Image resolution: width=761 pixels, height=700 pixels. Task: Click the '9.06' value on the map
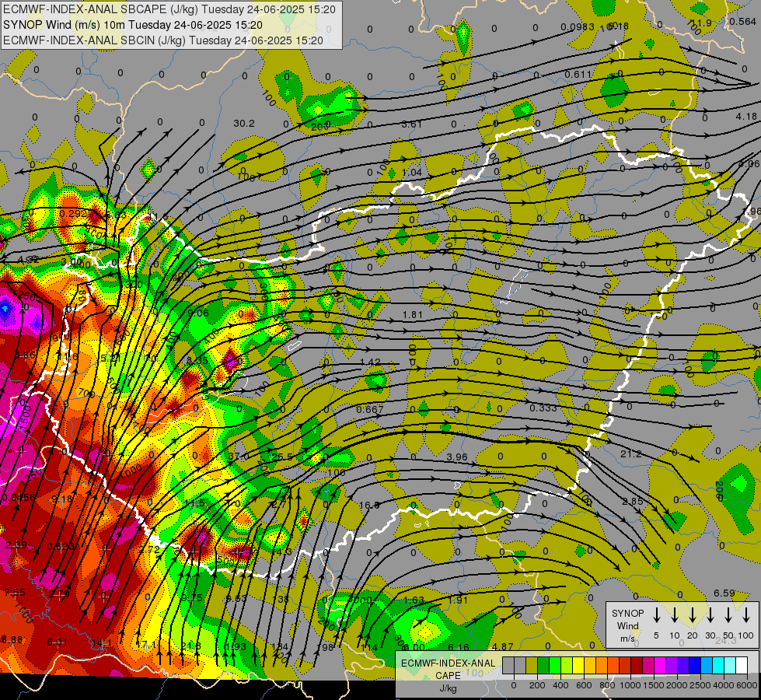pyautogui.click(x=198, y=313)
